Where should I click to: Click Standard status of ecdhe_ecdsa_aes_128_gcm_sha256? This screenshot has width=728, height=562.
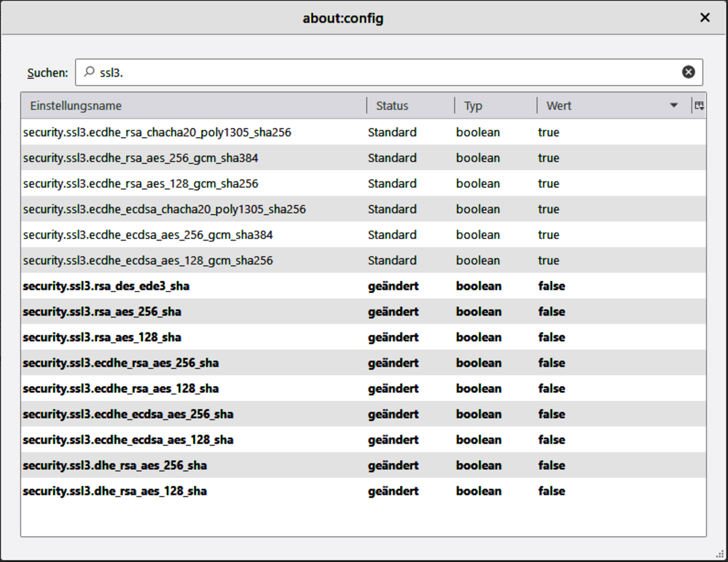click(x=392, y=260)
